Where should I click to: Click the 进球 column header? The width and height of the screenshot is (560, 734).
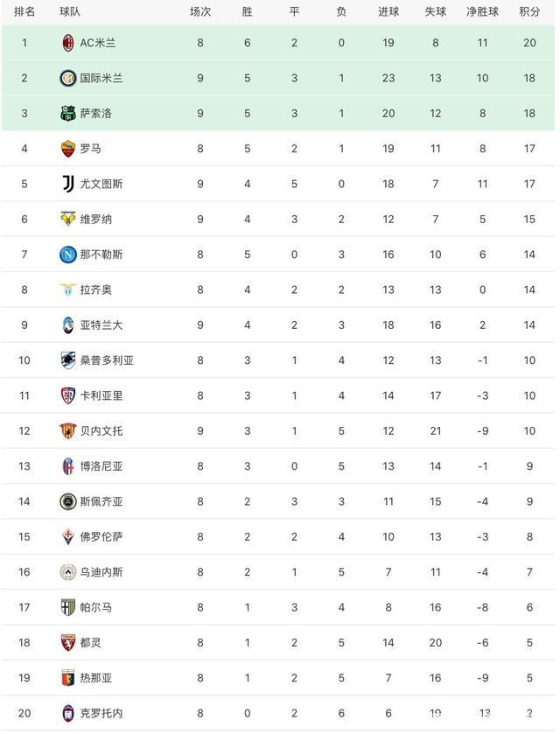[x=388, y=11]
